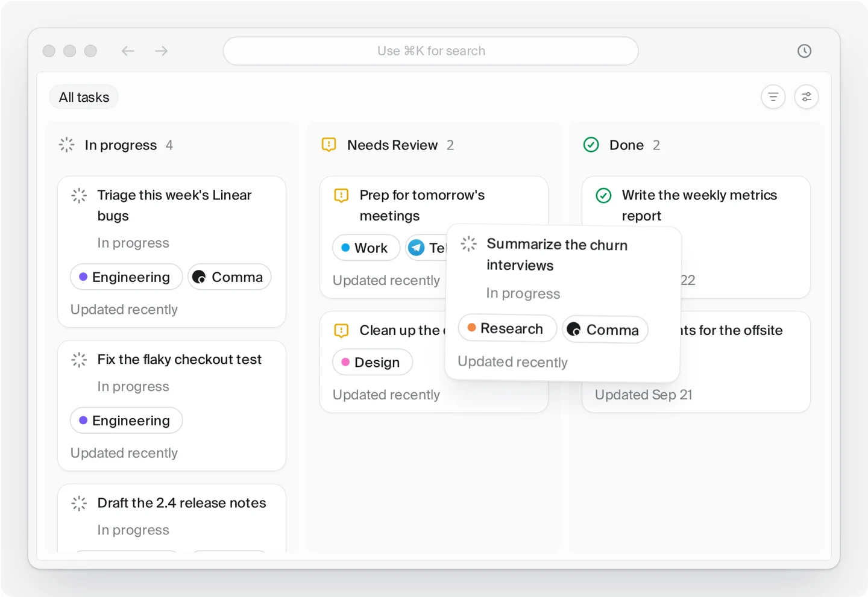The width and height of the screenshot is (868, 597).
Task: Click Comma tag on churn interviews card
Action: pos(605,330)
